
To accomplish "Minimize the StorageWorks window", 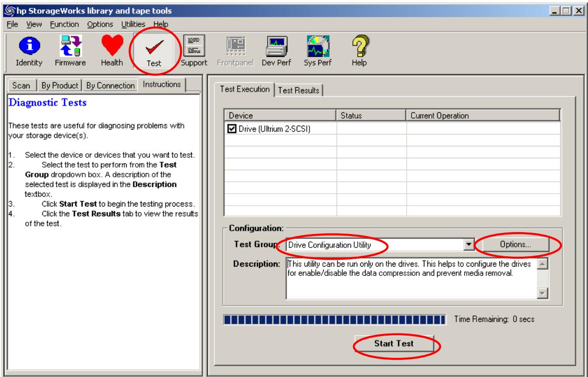I will coord(555,11).
